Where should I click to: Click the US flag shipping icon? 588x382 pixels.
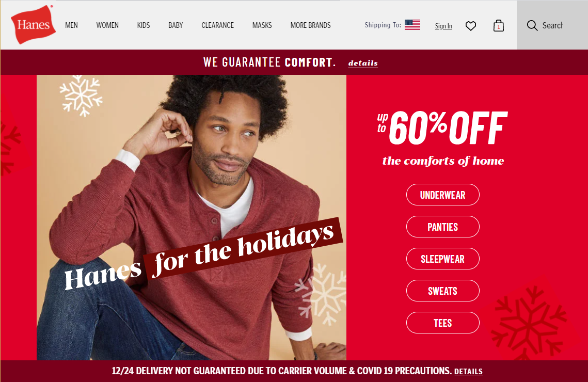click(x=412, y=25)
